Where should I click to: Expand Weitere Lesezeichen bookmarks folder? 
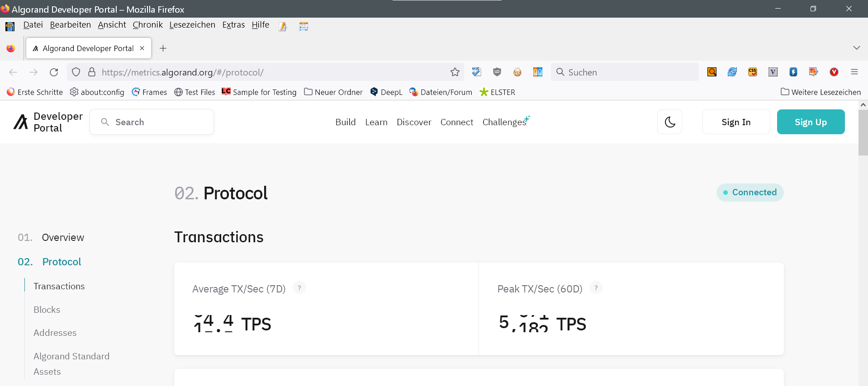click(x=821, y=92)
